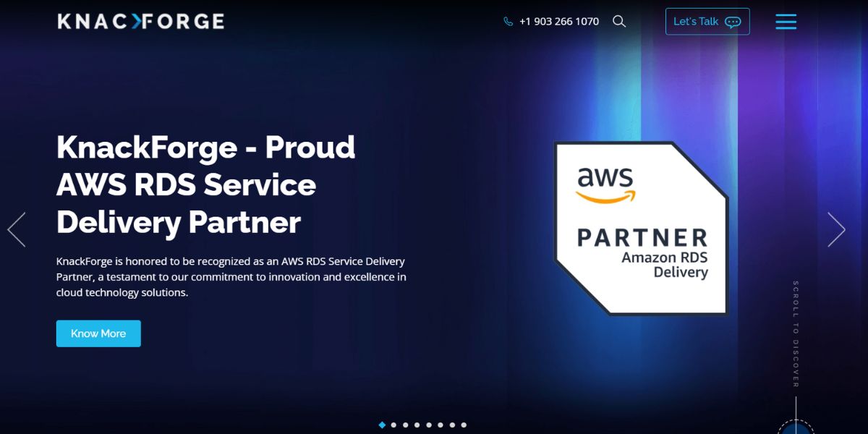Jump to the last carousel dot
868x434 pixels.
[x=464, y=425]
